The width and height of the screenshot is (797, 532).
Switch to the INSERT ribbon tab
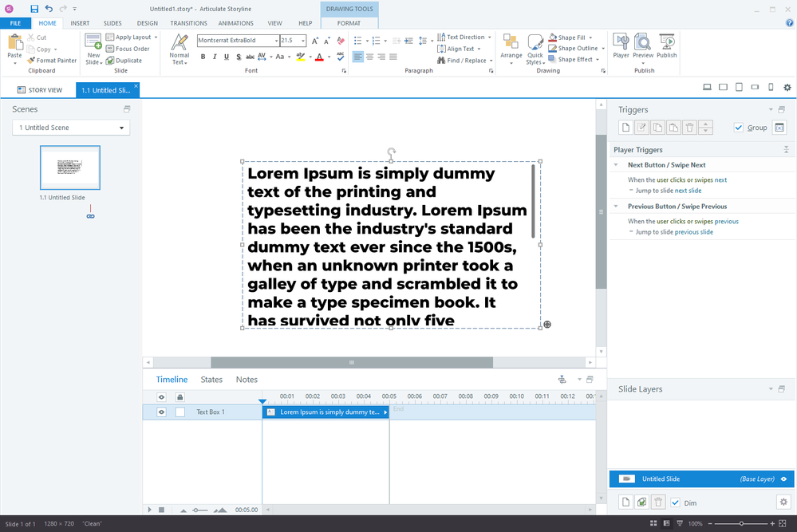(80, 23)
